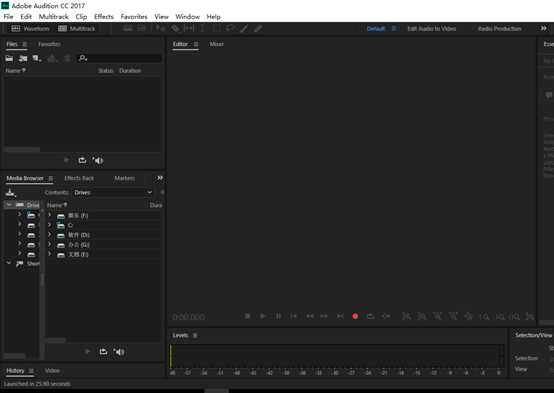Click the Files panel horizontal scrollbar
This screenshot has width=554, height=393.
pyautogui.click(x=22, y=149)
